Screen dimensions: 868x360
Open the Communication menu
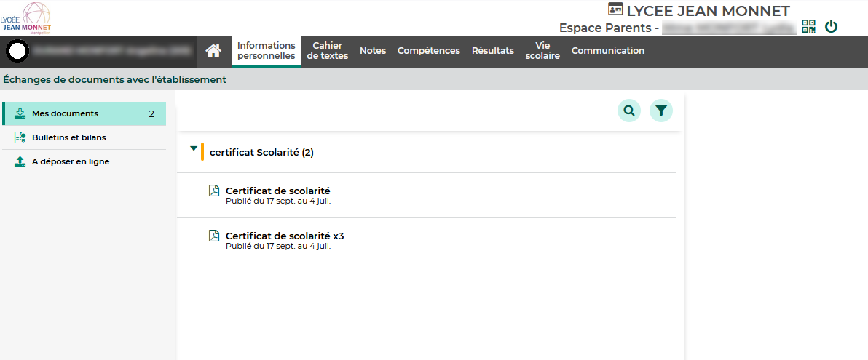607,51
